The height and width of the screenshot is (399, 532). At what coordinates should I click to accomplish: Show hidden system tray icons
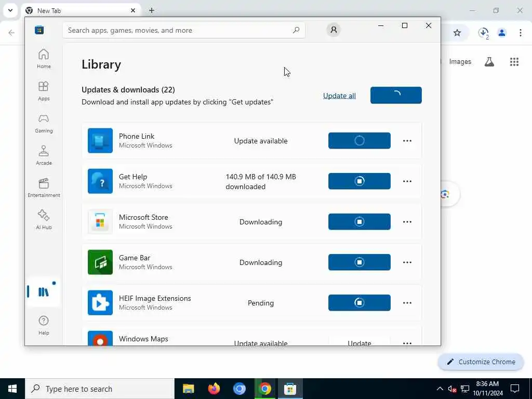(440, 389)
